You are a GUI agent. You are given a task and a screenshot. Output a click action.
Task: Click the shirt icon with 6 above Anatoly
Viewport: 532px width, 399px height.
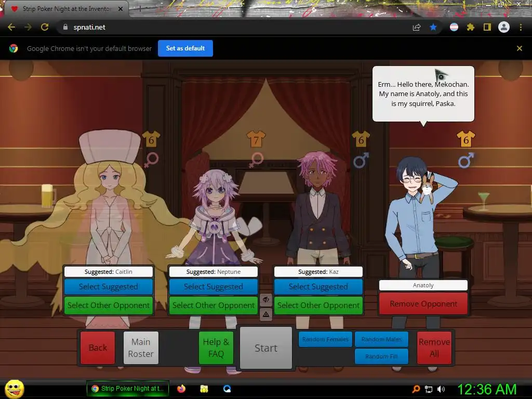(466, 139)
